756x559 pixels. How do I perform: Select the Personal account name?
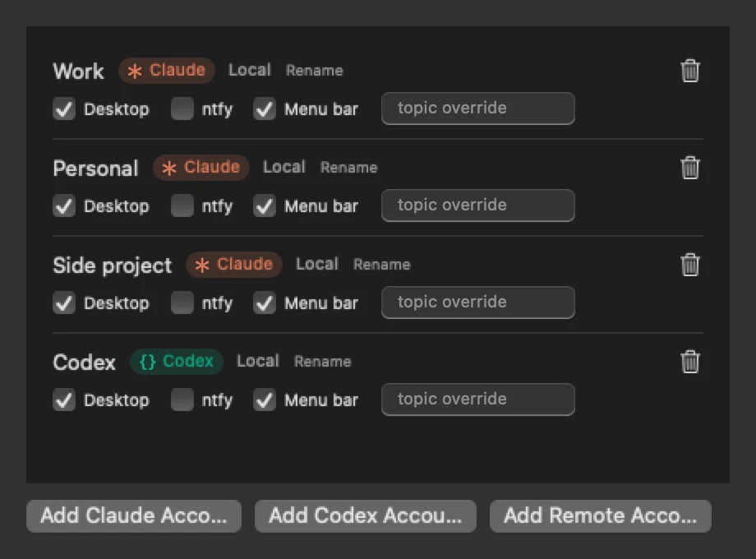(x=96, y=169)
